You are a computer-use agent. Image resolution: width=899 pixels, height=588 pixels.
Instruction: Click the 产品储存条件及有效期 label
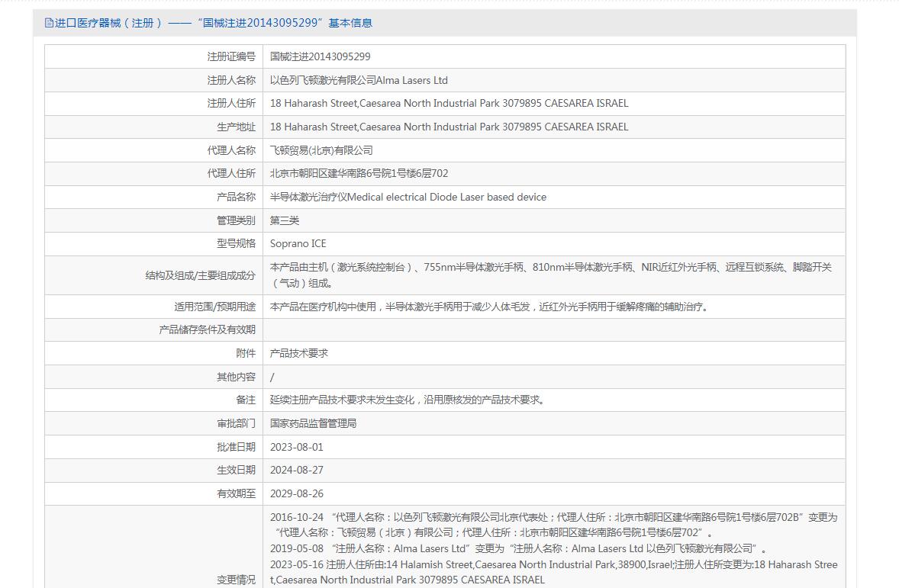click(207, 329)
